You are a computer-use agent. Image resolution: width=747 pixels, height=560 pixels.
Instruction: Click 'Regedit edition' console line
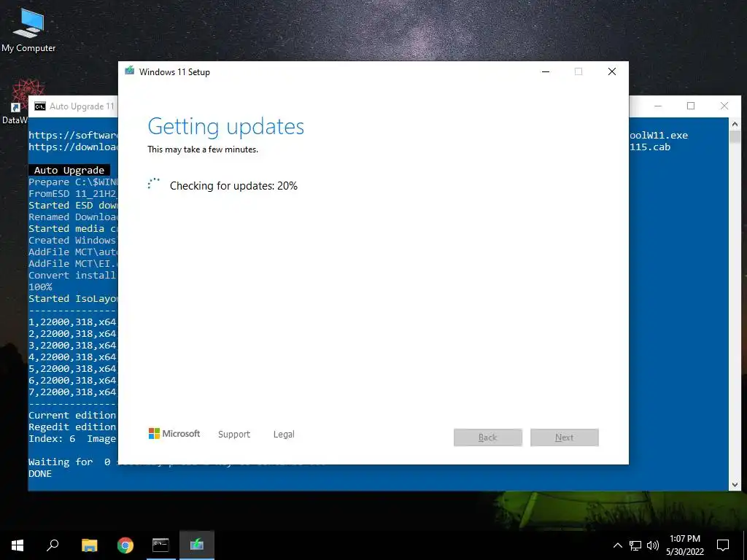pyautogui.click(x=72, y=427)
